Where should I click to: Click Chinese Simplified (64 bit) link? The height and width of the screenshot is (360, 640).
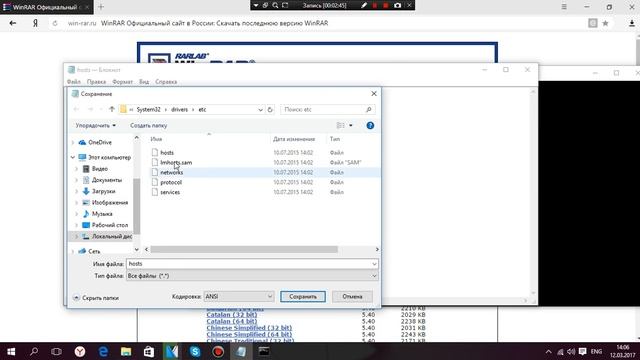click(x=249, y=334)
